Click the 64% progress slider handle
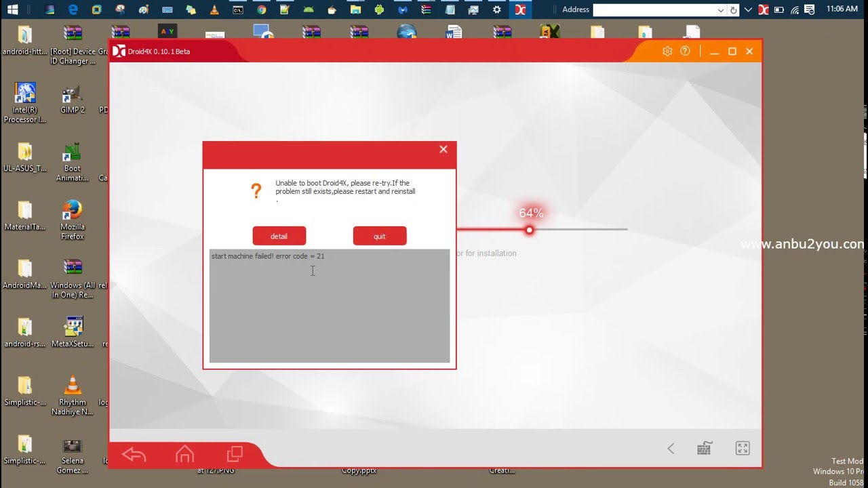868x488 pixels. pos(530,230)
